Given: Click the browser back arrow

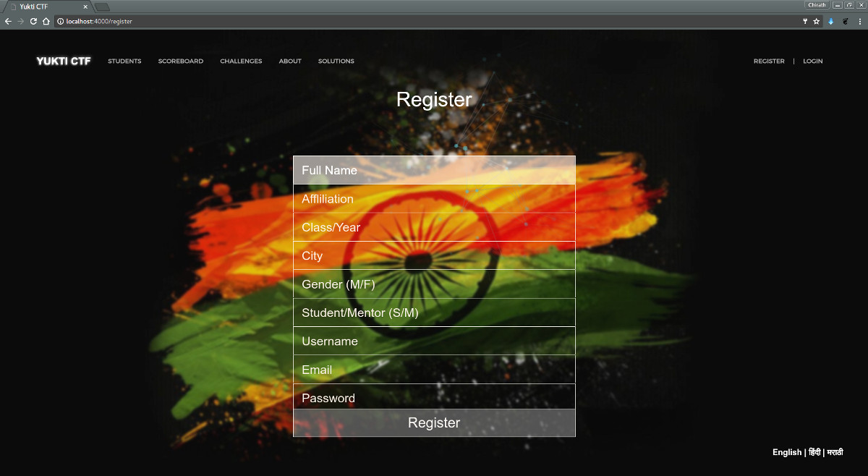Looking at the screenshot, I should click(8, 22).
